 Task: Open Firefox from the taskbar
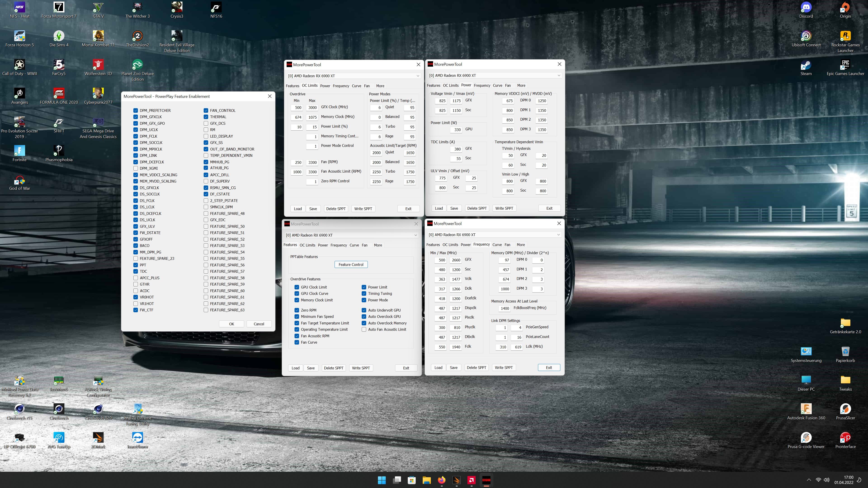click(441, 480)
